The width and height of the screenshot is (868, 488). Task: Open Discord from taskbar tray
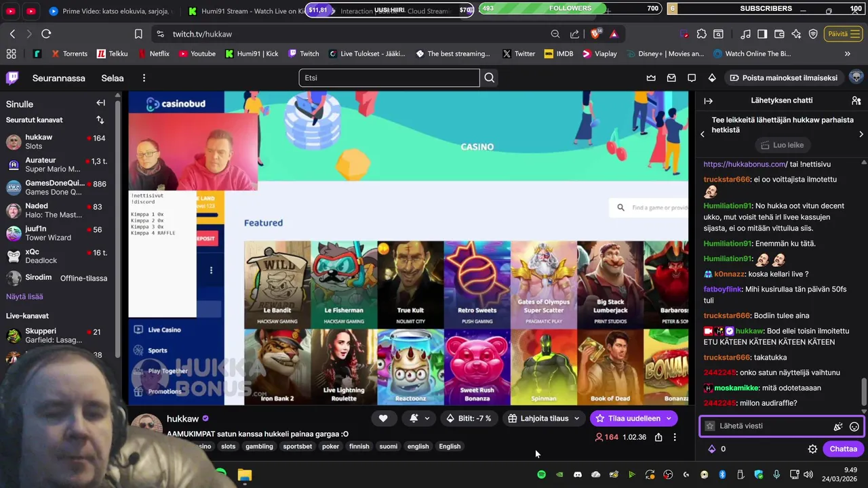click(578, 474)
